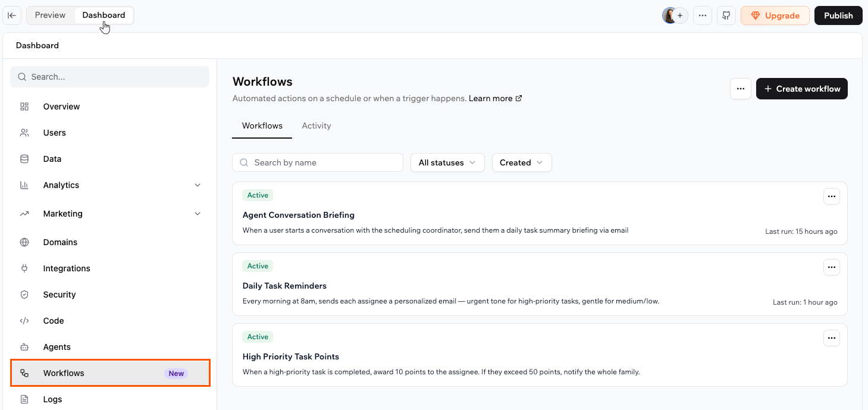868x410 pixels.
Task: Switch to the Preview tab
Action: click(x=50, y=15)
